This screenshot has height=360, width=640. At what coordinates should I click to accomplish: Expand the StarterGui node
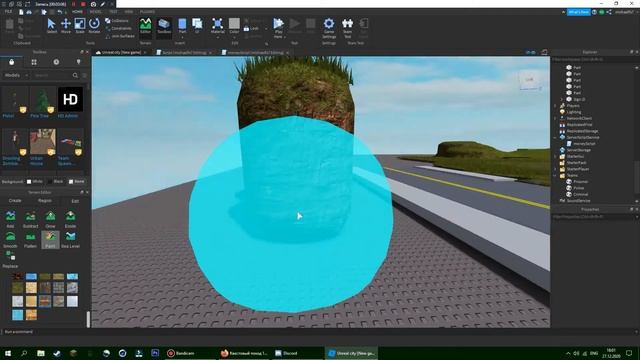click(x=555, y=156)
